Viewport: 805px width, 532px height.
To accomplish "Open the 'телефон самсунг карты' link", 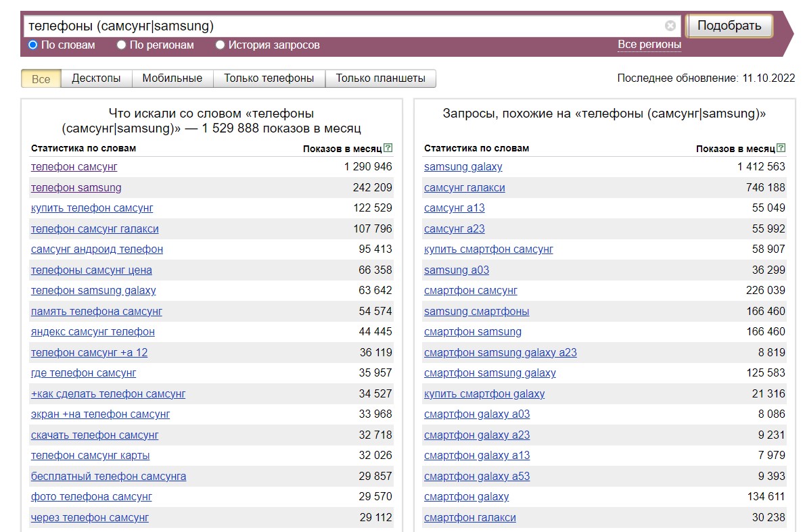I will 91,456.
